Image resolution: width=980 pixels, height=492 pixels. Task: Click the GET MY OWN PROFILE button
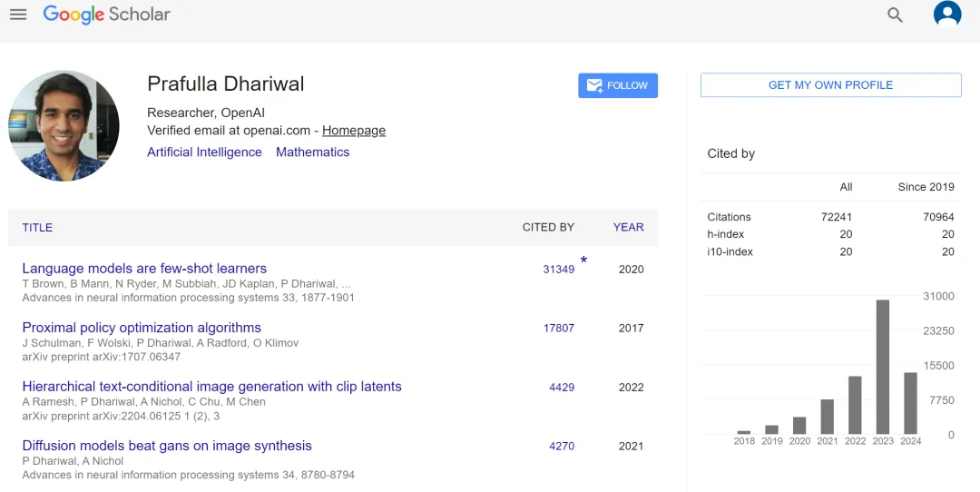pyautogui.click(x=830, y=85)
